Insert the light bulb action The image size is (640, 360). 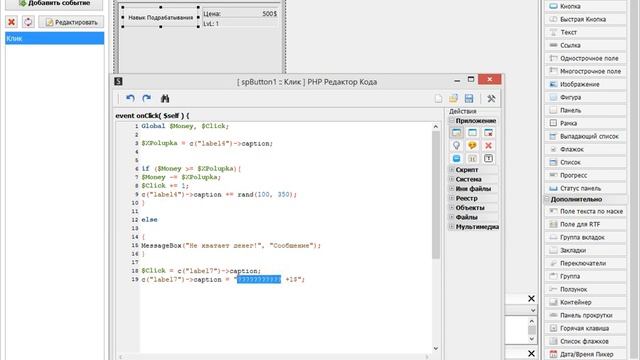[456, 145]
